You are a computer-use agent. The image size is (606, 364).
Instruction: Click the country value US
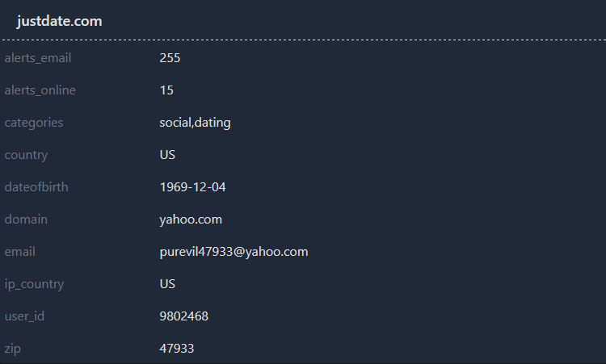tap(168, 155)
